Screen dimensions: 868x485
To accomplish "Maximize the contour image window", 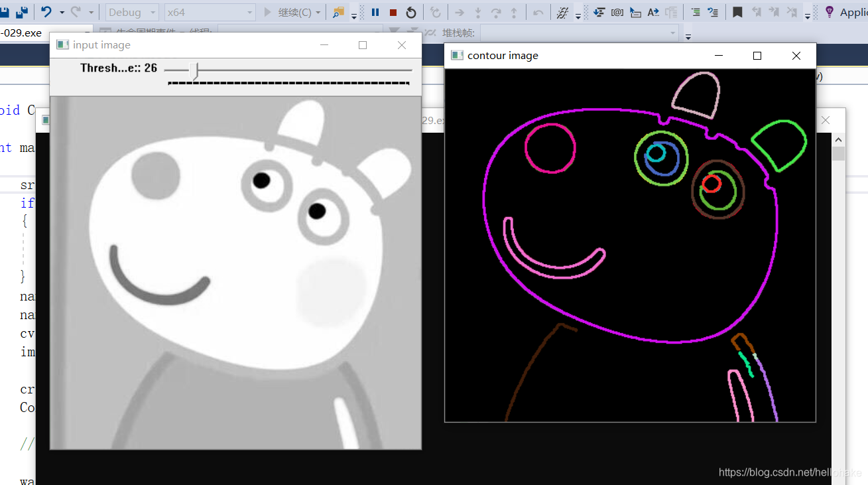I will [757, 56].
